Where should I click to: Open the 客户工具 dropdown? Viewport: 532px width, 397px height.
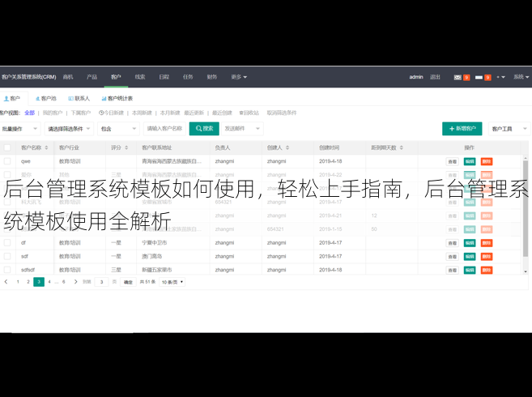509,129
